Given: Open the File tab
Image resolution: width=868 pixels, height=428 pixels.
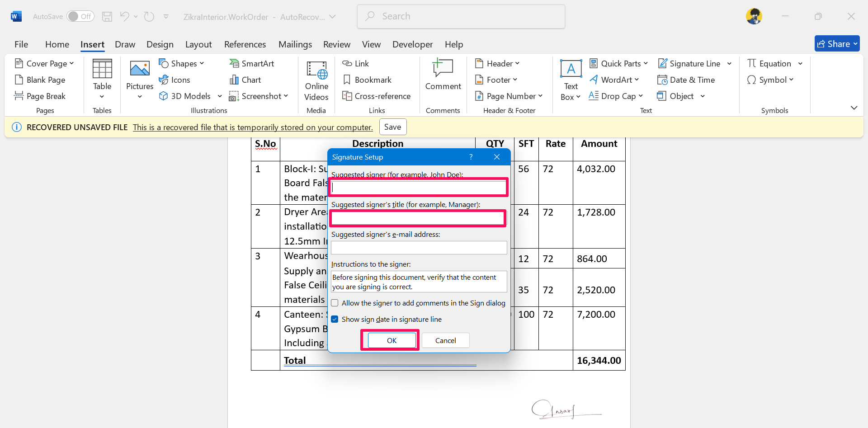Looking at the screenshot, I should [x=21, y=44].
